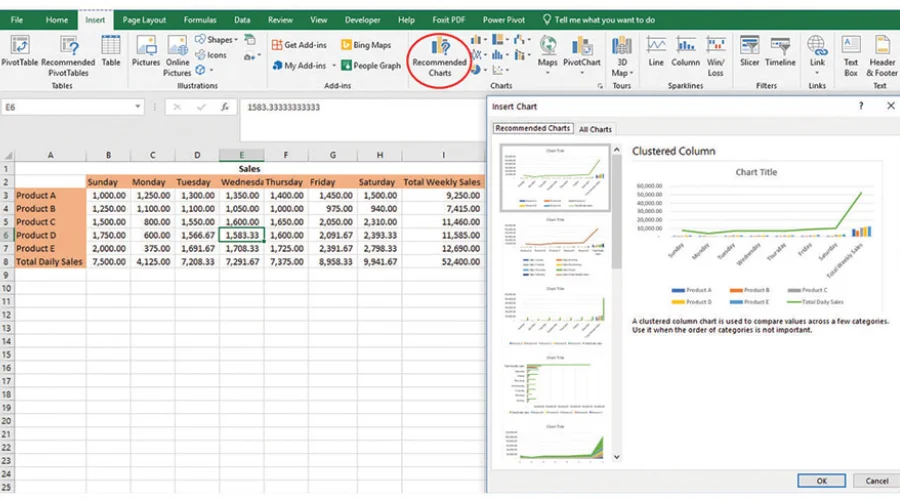900x500 pixels.
Task: Select the second recommended chart thumbnail
Action: point(555,247)
